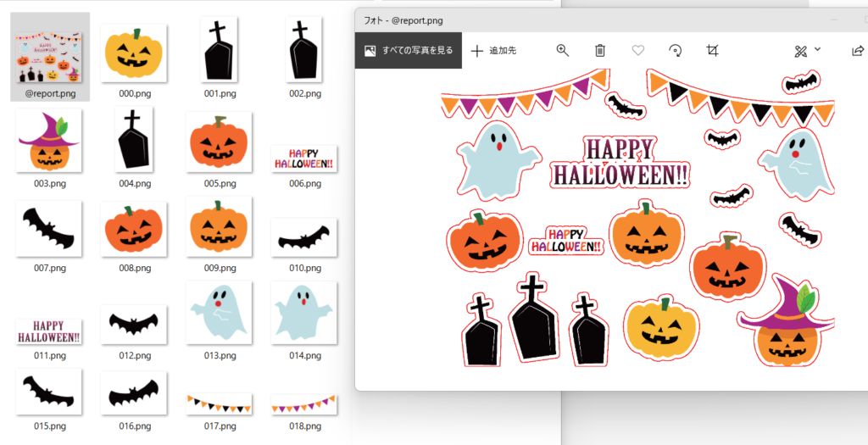Click the trash can delete icon
Image resolution: width=868 pixels, height=445 pixels.
click(600, 51)
